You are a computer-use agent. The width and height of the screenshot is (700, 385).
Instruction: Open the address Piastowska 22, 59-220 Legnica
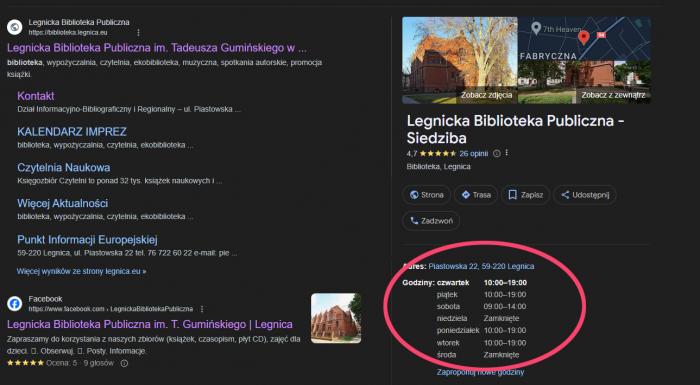pos(481,266)
